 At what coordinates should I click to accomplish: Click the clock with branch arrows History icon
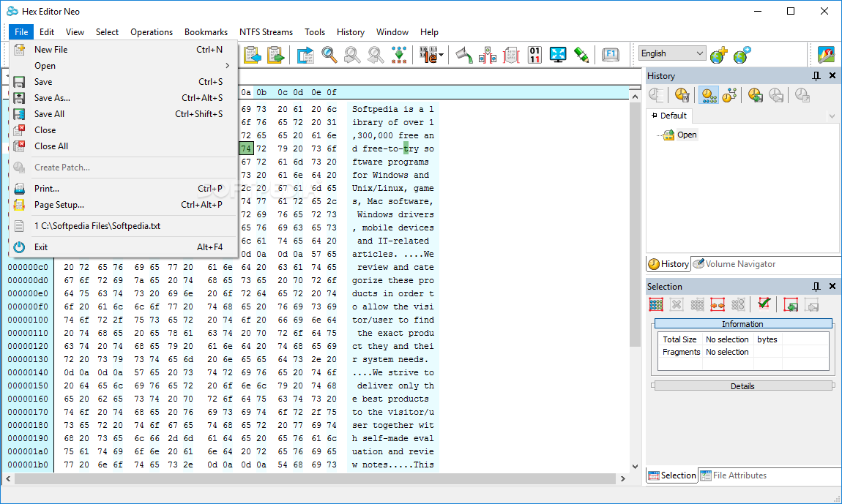pos(729,95)
